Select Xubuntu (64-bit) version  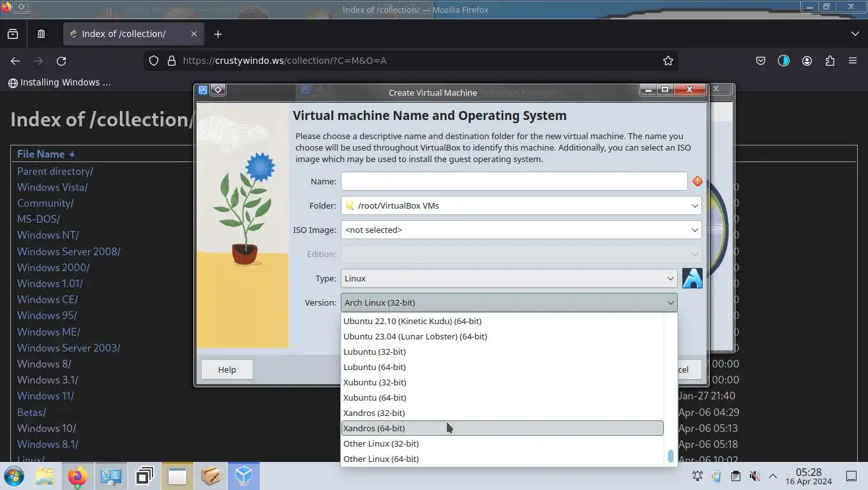pos(502,397)
